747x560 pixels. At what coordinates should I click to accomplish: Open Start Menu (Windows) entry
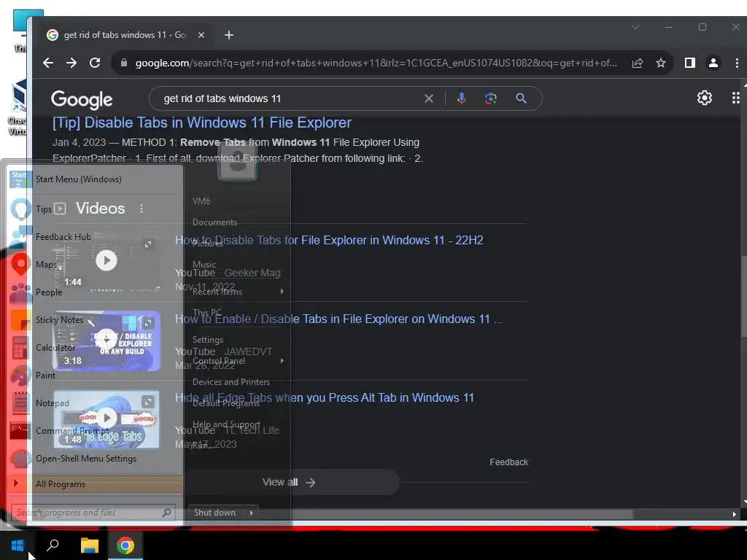(96, 179)
